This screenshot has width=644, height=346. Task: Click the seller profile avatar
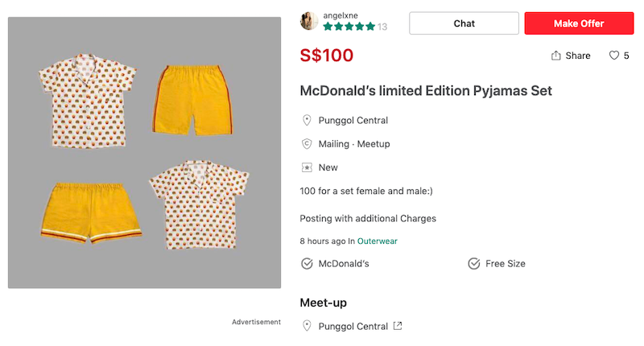click(309, 21)
